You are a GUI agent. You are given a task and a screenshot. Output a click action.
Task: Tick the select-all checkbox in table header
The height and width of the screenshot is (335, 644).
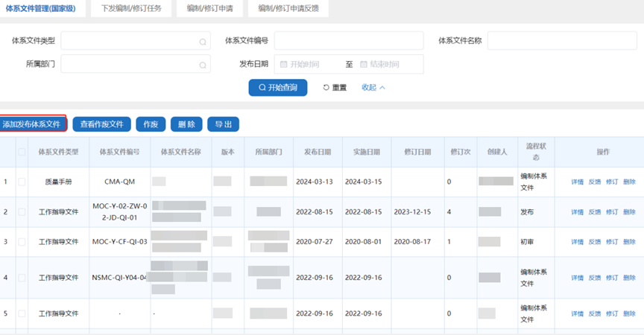pos(22,152)
